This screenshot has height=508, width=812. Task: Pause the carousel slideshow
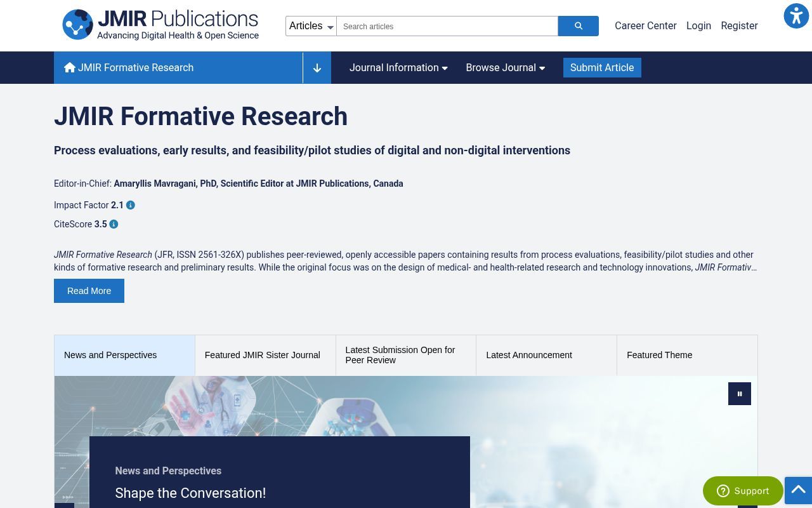click(x=740, y=394)
